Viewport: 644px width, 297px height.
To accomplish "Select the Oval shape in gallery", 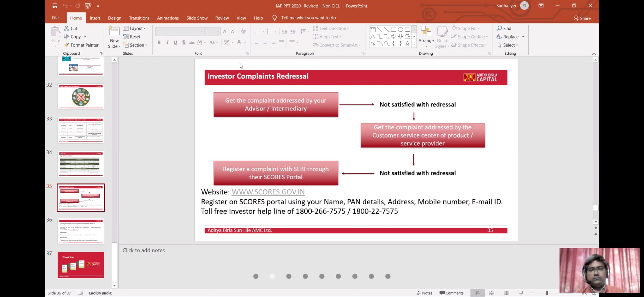I will pyautogui.click(x=400, y=30).
